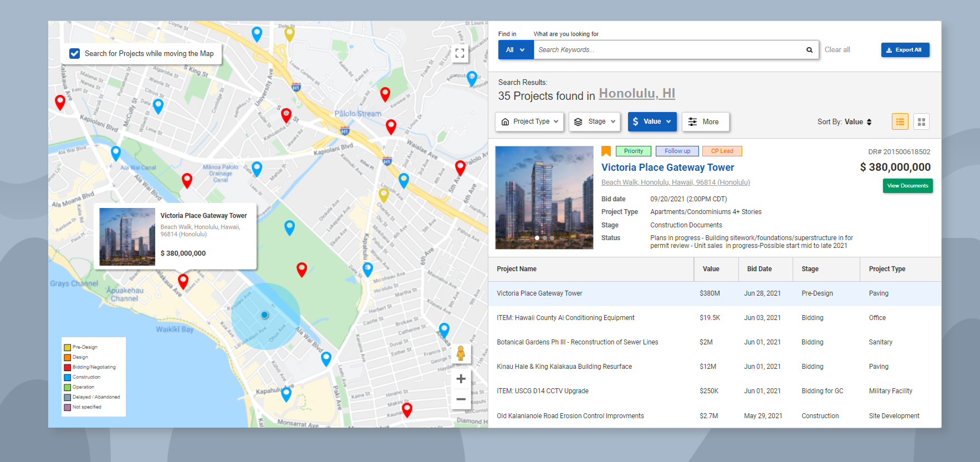Open the Find in All dropdown
The image size is (980, 462).
[515, 50]
